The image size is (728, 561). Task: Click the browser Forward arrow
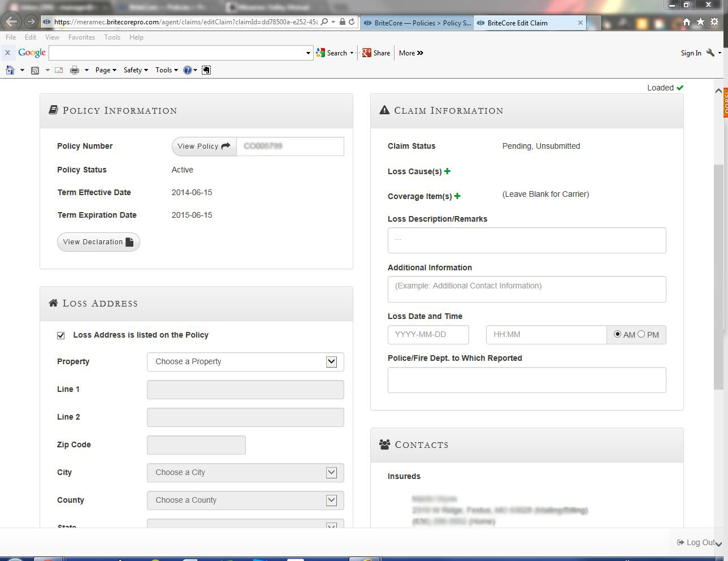point(31,22)
